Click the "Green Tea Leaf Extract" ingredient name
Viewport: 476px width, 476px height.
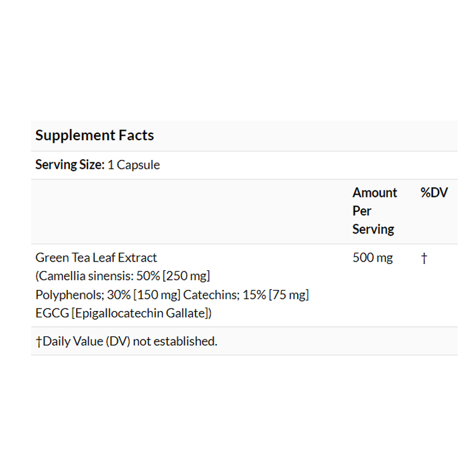coord(96,258)
